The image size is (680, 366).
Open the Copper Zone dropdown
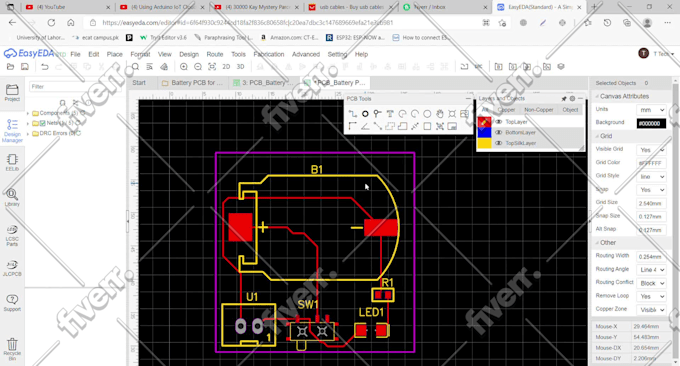(651, 310)
